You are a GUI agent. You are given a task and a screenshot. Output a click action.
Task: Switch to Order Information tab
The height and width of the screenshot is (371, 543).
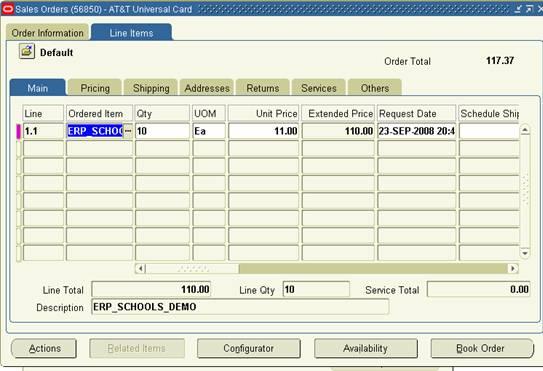[47, 33]
